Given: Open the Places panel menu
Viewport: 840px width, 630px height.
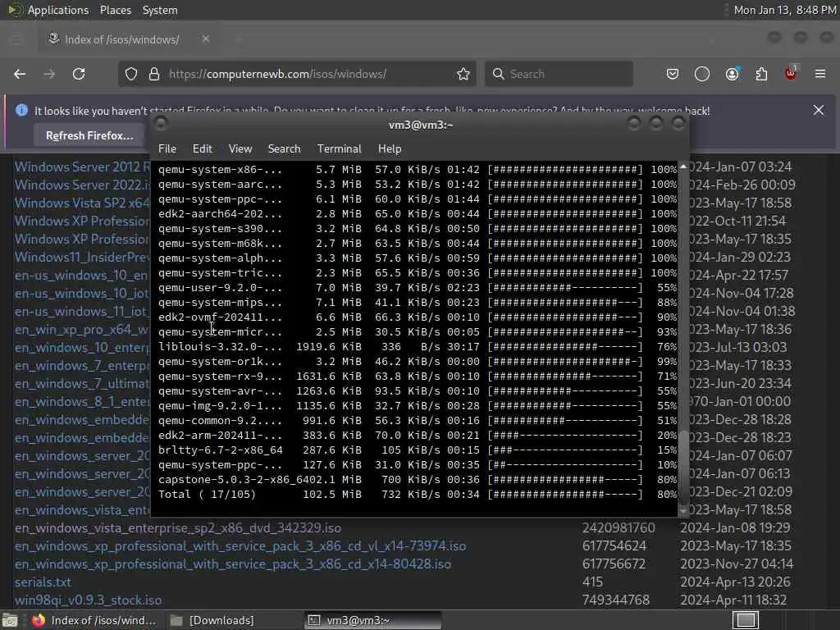Looking at the screenshot, I should 115,10.
